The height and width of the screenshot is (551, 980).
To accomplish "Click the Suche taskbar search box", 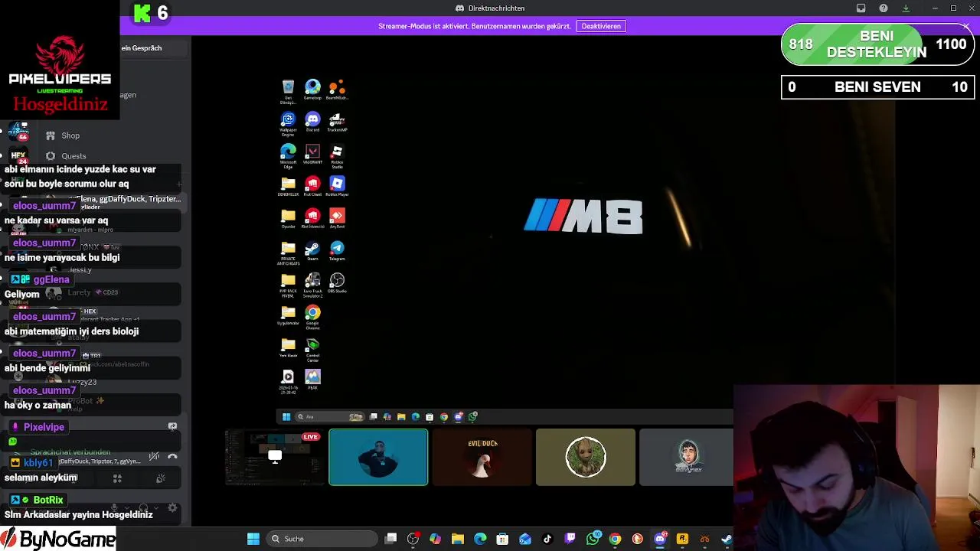I will click(322, 539).
